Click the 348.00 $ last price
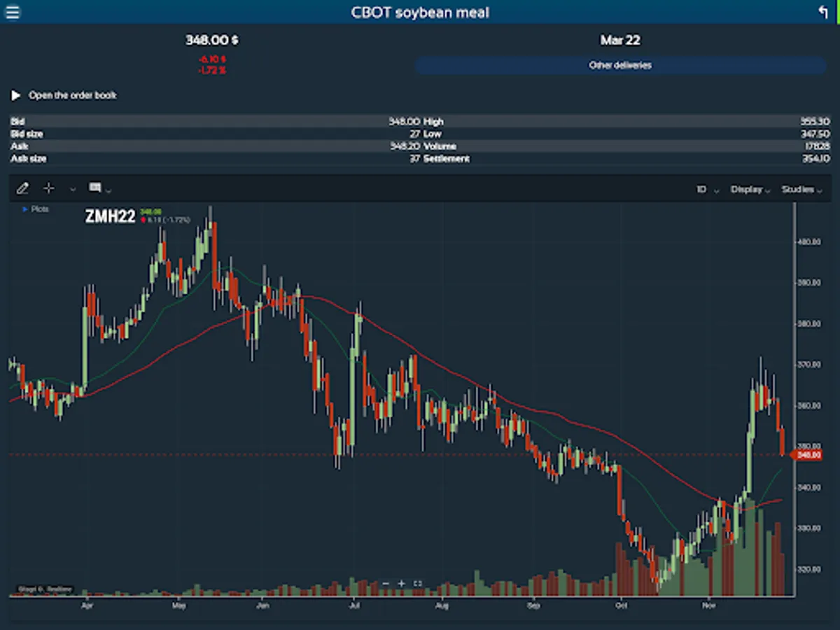Image resolution: width=840 pixels, height=630 pixels. pyautogui.click(x=211, y=41)
